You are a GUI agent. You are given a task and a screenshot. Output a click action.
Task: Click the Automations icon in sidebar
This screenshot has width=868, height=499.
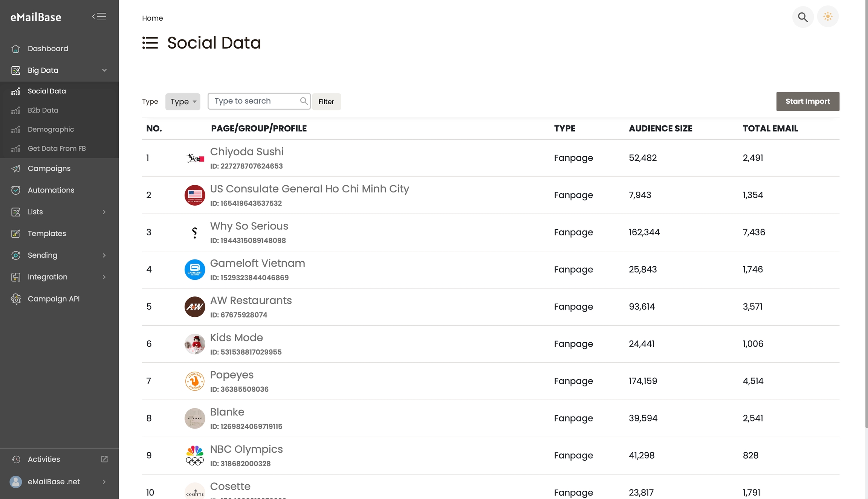click(16, 190)
